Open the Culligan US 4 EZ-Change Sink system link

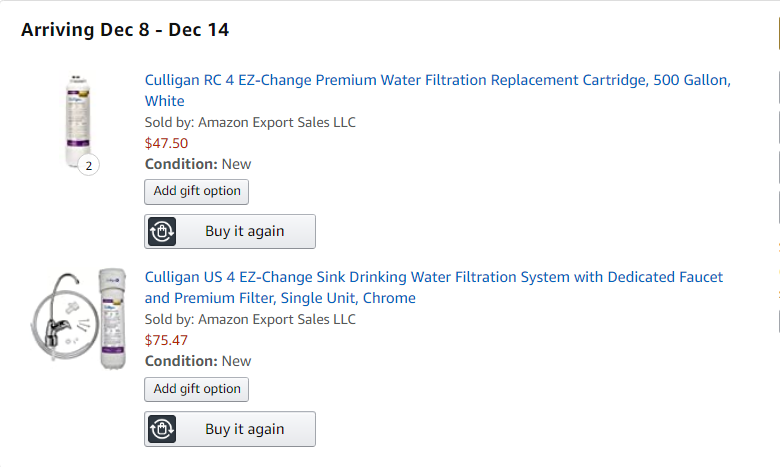[x=434, y=287]
